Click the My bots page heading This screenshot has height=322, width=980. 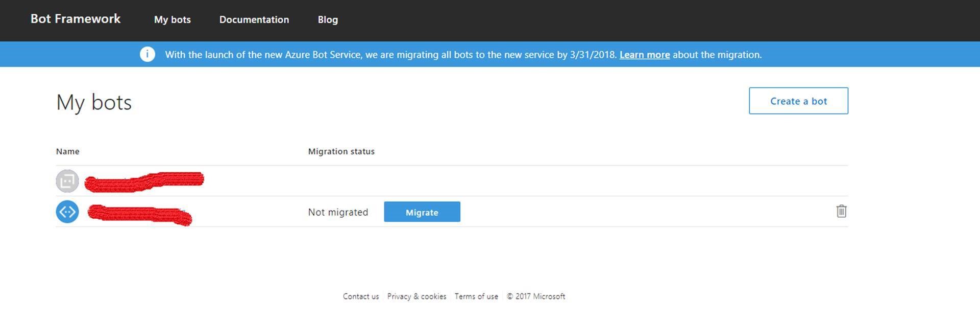(94, 103)
